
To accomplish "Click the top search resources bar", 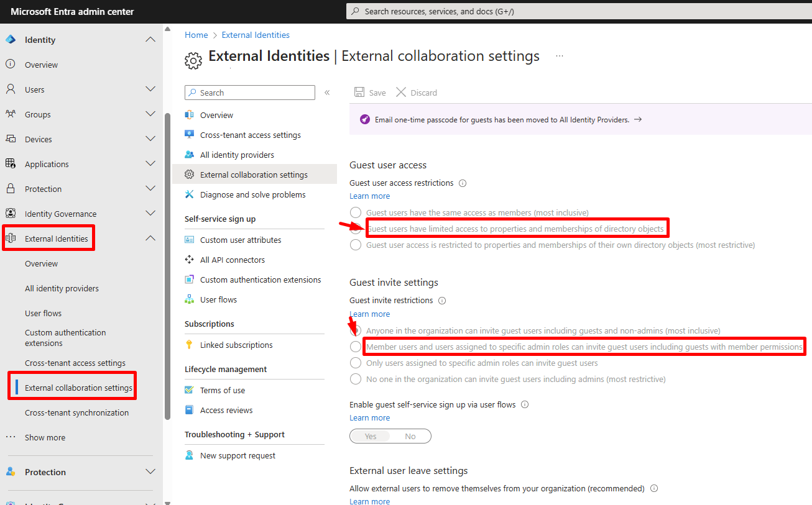I will pos(578,11).
